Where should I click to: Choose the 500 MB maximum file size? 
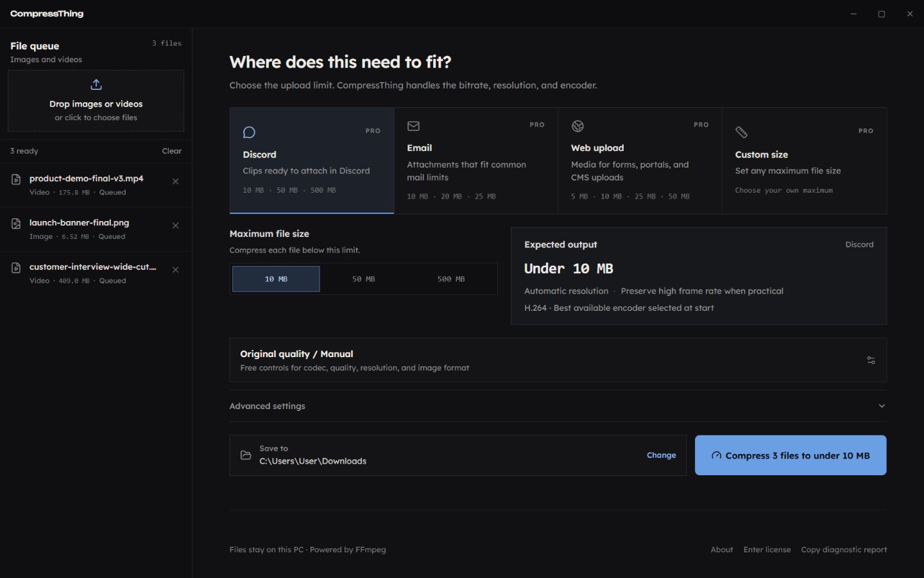[451, 279]
